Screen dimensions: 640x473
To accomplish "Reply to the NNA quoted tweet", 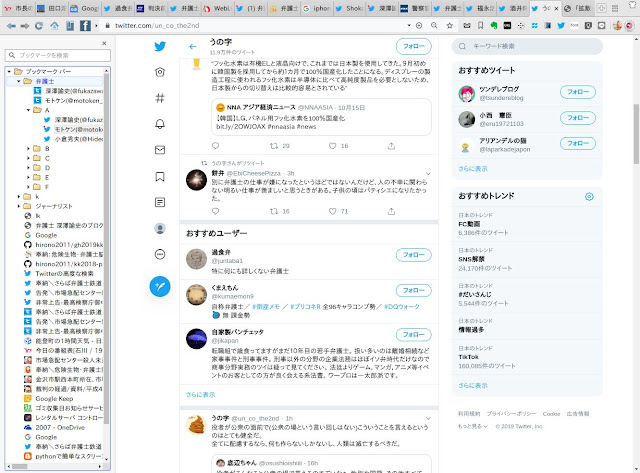I will pos(216,146).
